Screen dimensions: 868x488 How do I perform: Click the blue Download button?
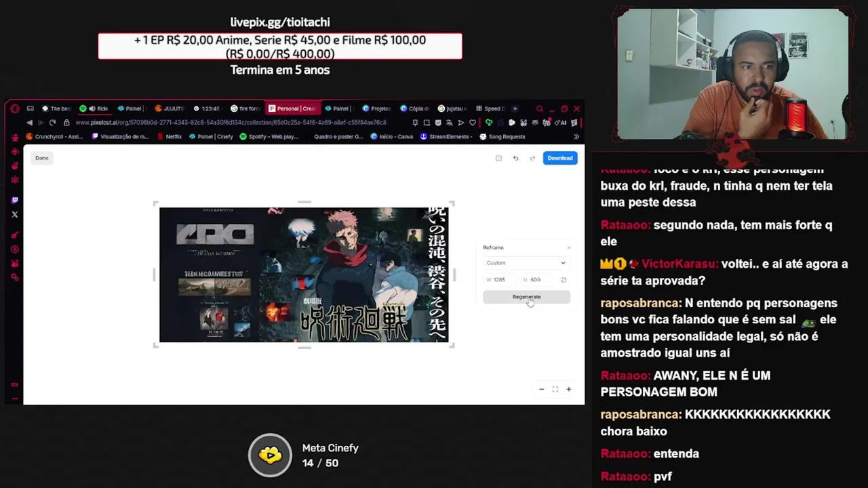(x=560, y=158)
